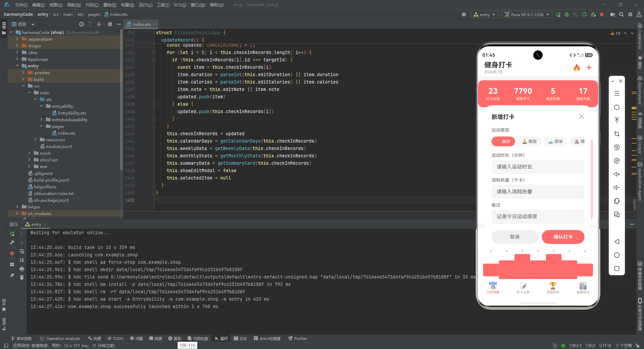Rerun entry in the Run panel
Screen dimensions: 644x349
tap(12, 234)
